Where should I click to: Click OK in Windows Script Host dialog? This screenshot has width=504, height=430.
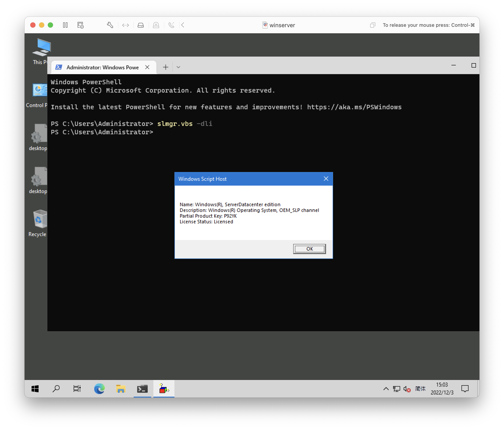click(309, 249)
